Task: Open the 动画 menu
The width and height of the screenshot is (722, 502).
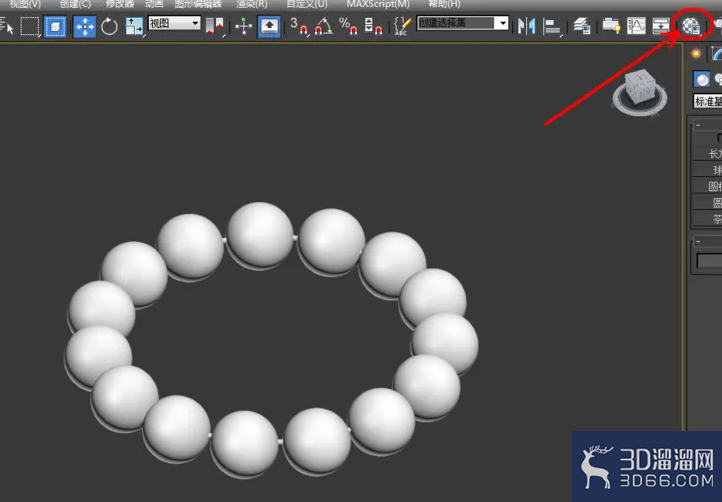Action: pyautogui.click(x=154, y=4)
